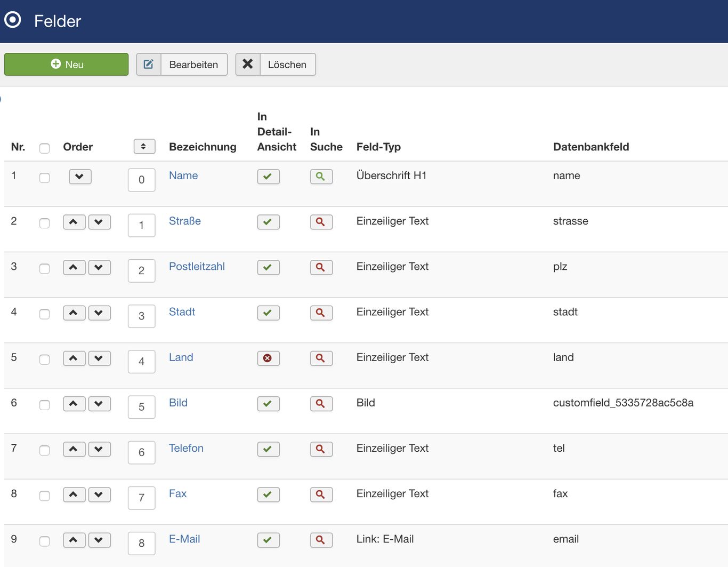Image resolution: width=728 pixels, height=567 pixels.
Task: Open the Name field link
Action: pyautogui.click(x=183, y=175)
